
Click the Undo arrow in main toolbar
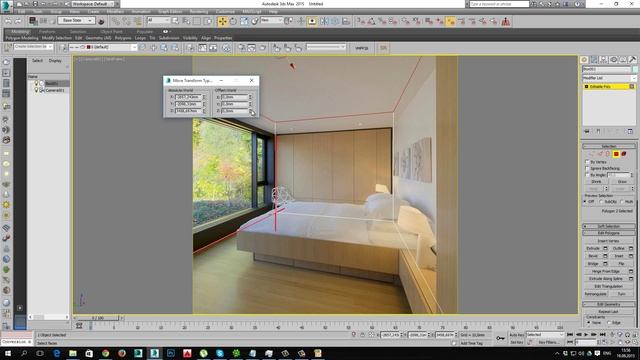[x=8, y=21]
